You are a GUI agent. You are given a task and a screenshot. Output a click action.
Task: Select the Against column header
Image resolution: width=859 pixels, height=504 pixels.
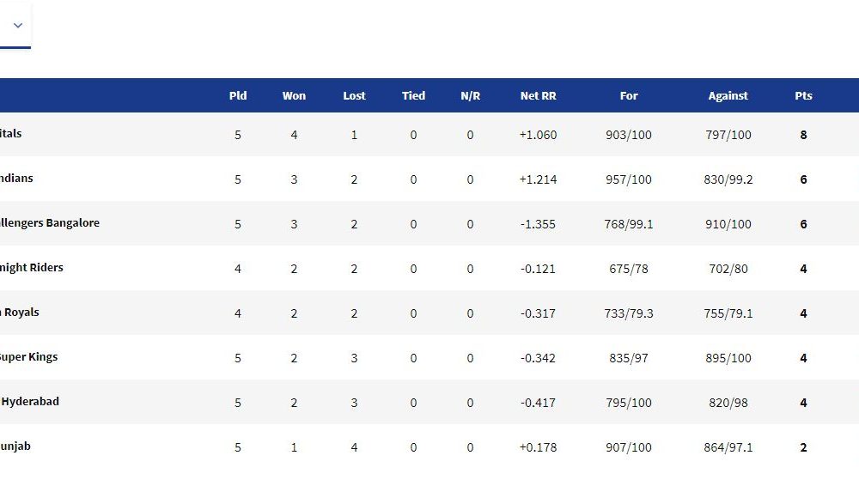(728, 95)
